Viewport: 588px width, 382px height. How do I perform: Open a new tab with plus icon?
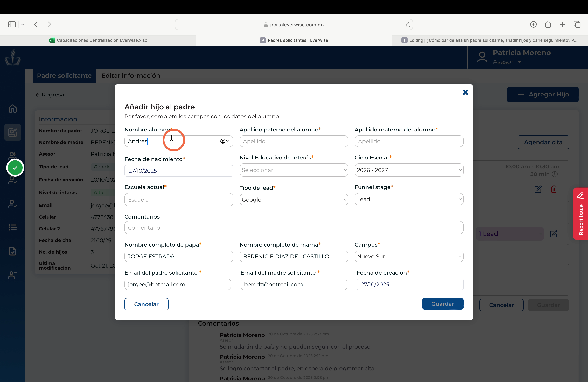click(562, 24)
